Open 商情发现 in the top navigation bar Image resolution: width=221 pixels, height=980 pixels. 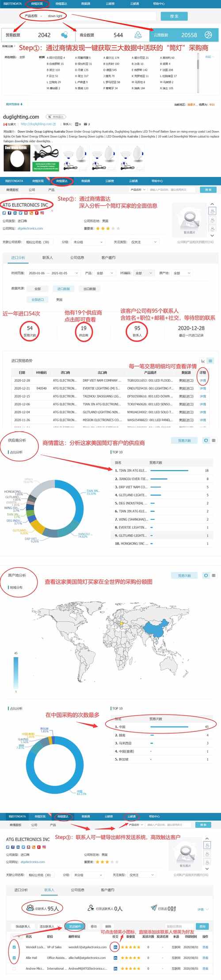37,4
